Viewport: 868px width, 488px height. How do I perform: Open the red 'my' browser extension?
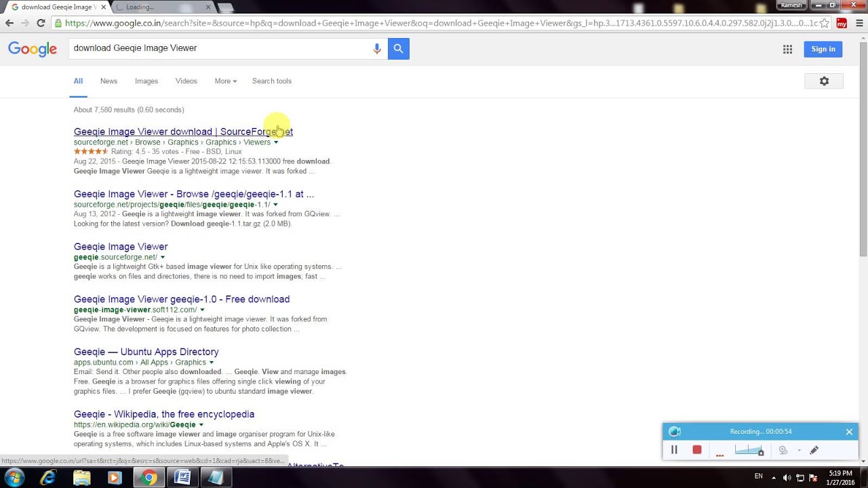(x=842, y=23)
